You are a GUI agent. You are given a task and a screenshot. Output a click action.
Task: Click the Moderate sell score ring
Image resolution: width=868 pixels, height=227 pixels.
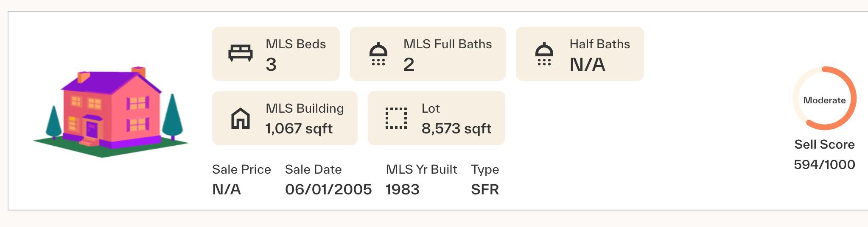point(824,98)
